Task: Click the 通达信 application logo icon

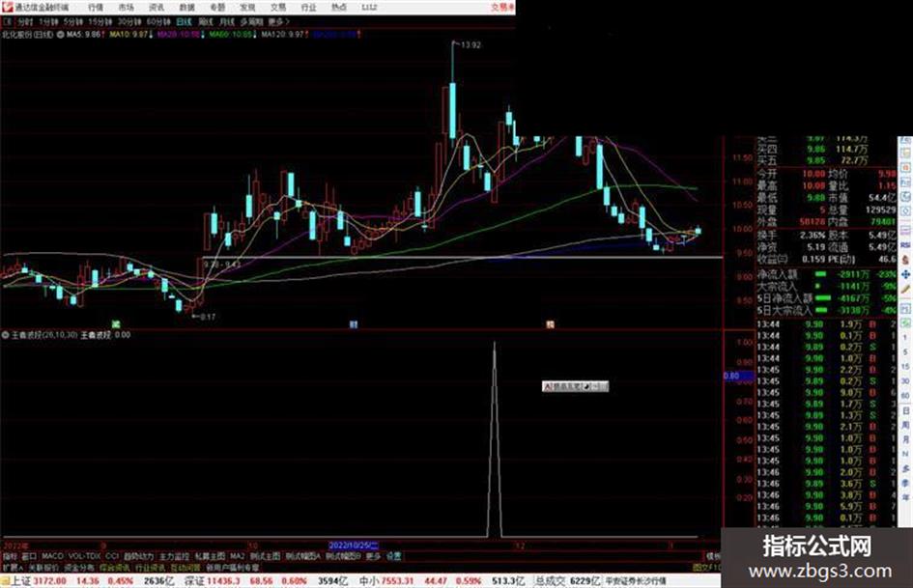Action: (7, 7)
